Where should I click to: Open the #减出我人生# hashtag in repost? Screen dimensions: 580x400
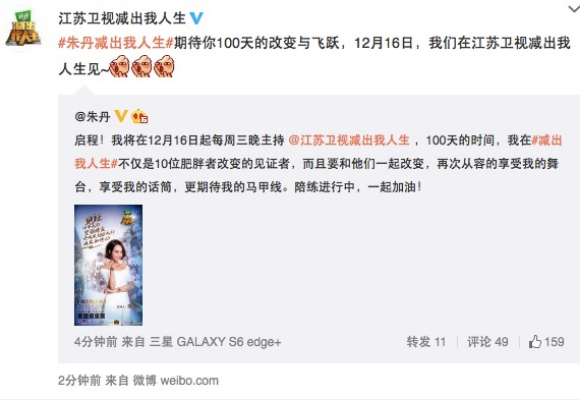pyautogui.click(x=318, y=152)
